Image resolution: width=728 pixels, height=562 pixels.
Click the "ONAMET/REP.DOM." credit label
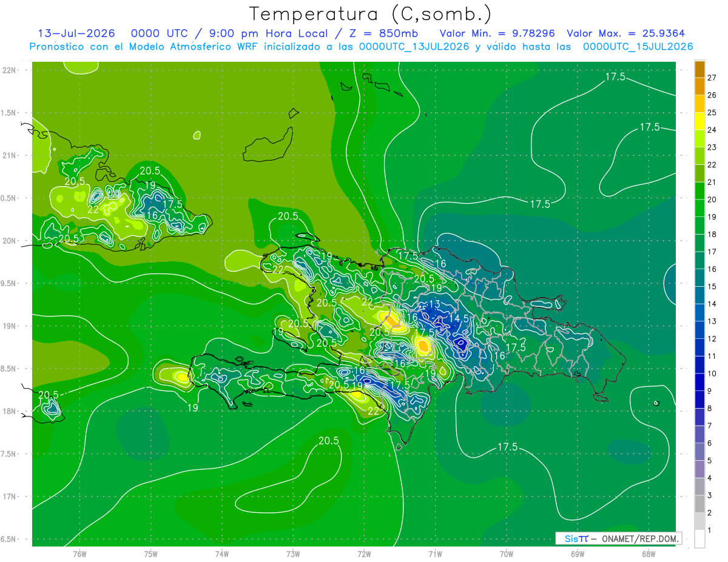point(639,538)
